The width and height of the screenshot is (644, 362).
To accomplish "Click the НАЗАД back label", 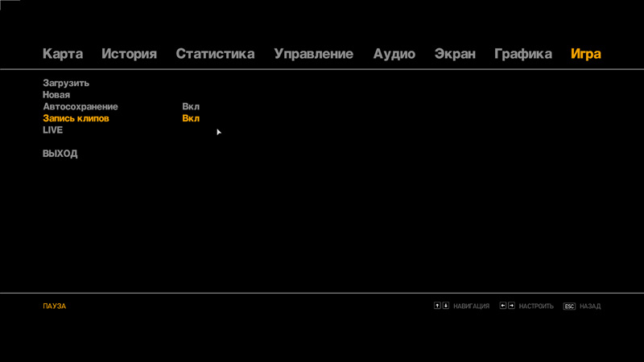I will click(x=590, y=306).
